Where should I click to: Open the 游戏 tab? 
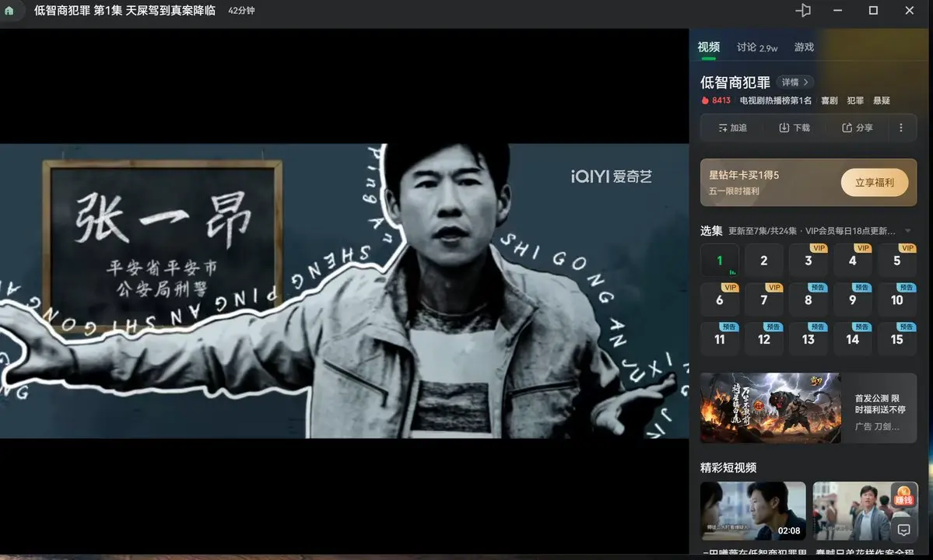pyautogui.click(x=804, y=47)
